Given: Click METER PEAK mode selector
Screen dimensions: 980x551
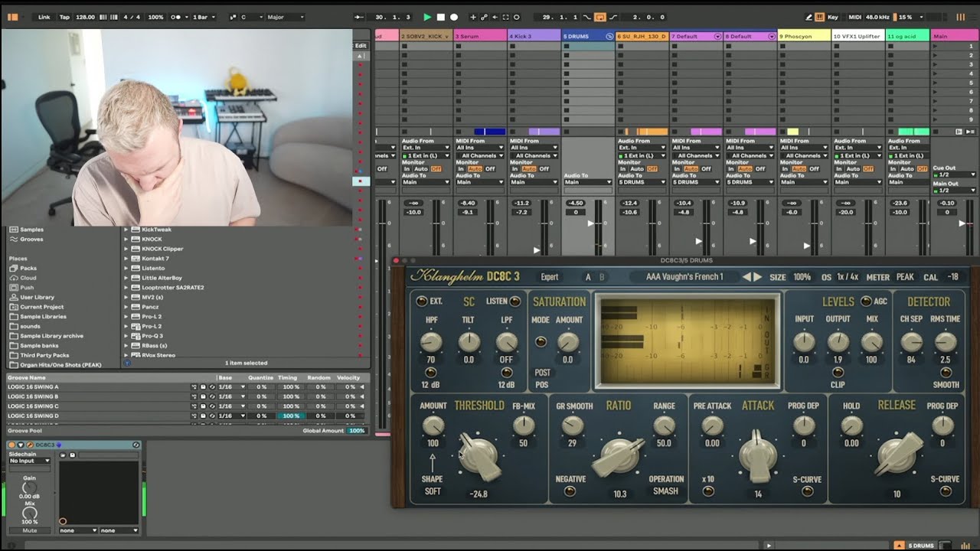Looking at the screenshot, I should pyautogui.click(x=905, y=277).
